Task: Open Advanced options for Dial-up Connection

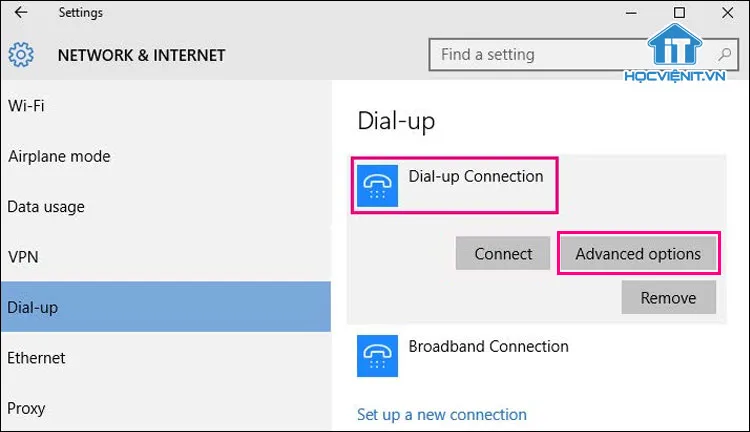Action: (x=638, y=254)
